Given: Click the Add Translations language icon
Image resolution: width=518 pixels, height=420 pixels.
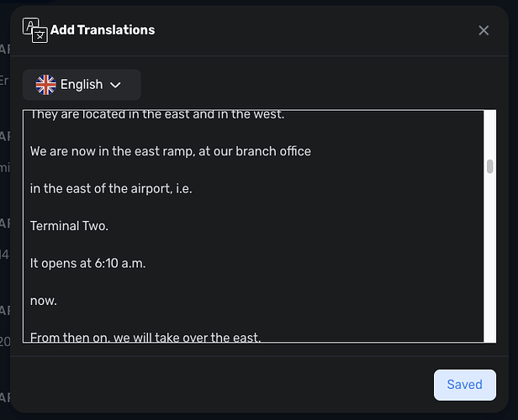Looking at the screenshot, I should 35,30.
